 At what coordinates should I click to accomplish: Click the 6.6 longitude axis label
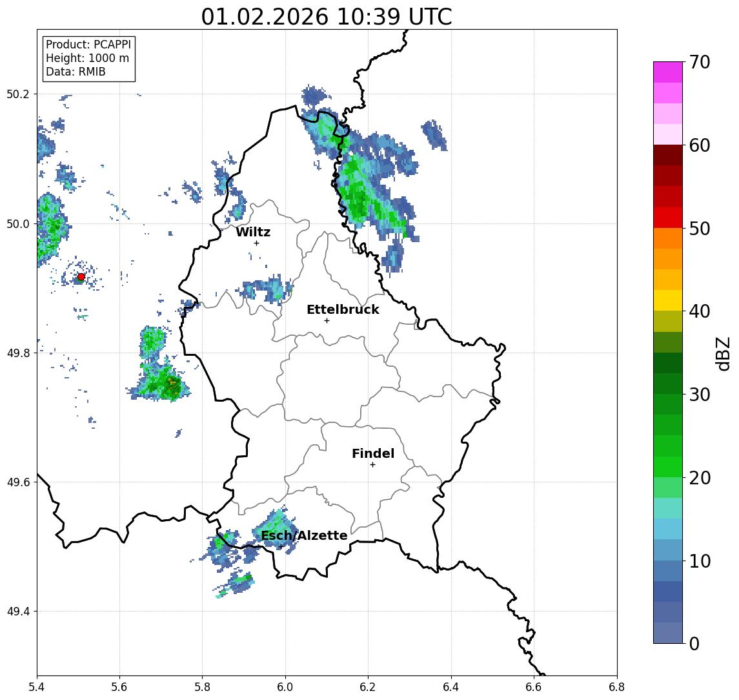click(x=534, y=687)
